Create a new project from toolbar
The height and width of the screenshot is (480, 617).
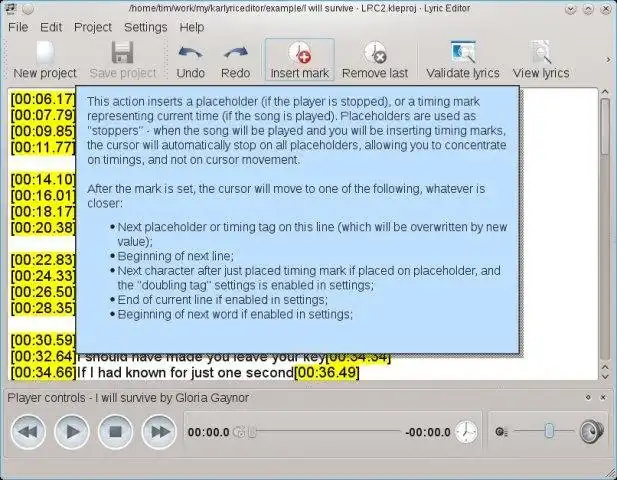click(x=45, y=60)
